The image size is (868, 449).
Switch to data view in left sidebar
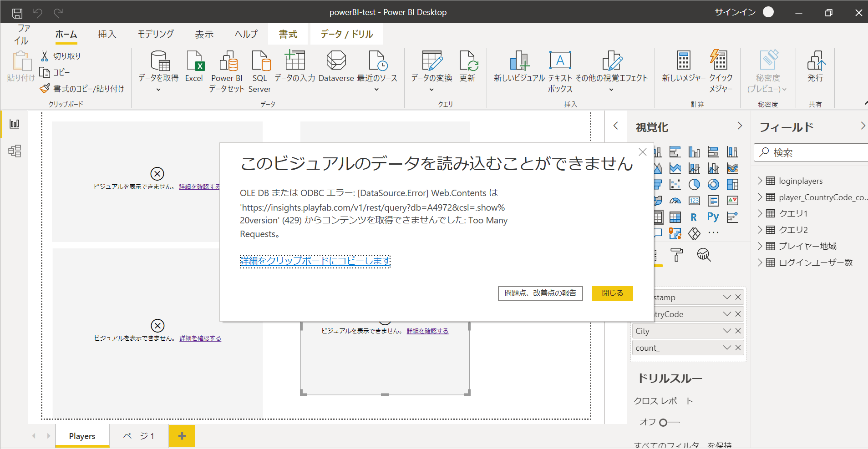(15, 151)
